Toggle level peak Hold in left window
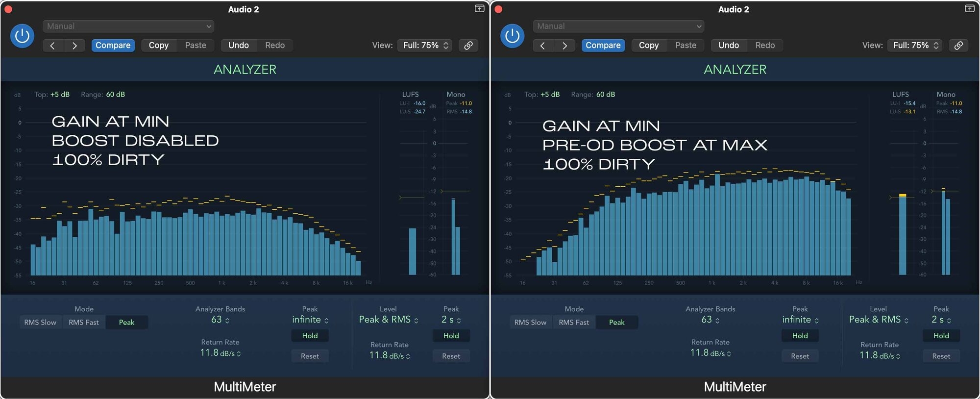The width and height of the screenshot is (980, 399). pos(451,336)
